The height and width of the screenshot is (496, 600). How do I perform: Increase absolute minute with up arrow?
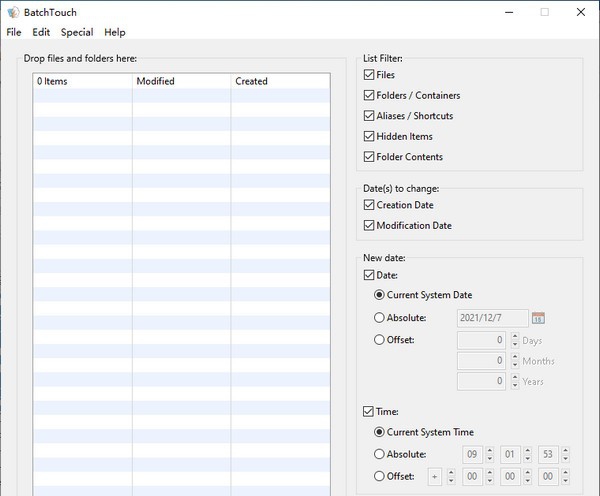pos(528,450)
